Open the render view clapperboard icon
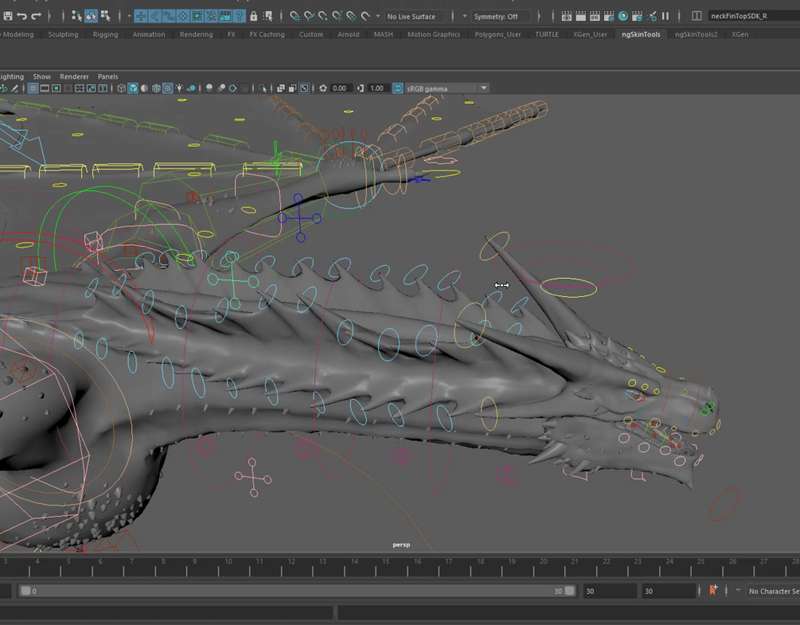The image size is (800, 625). coord(566,16)
